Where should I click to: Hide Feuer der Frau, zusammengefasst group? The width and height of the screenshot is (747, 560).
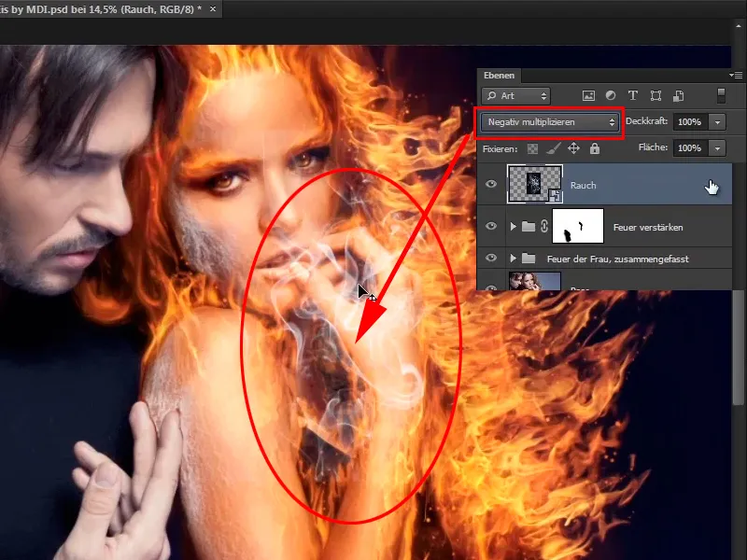pos(491,258)
